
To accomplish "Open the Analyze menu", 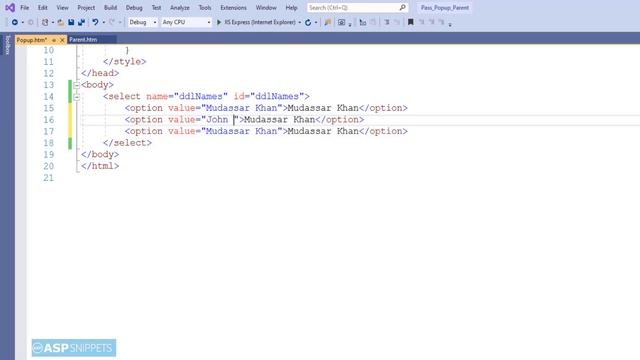I will (x=180, y=8).
